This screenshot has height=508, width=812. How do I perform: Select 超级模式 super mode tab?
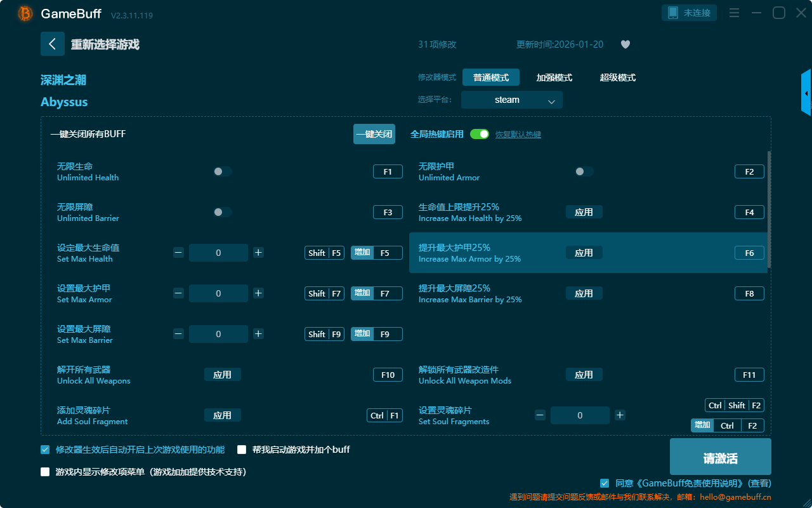pos(617,77)
